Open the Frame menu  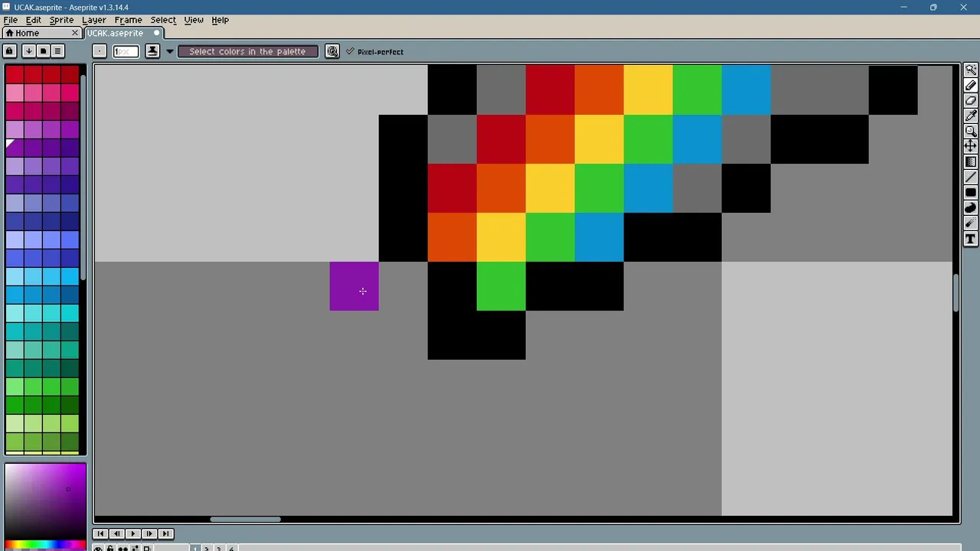[128, 20]
